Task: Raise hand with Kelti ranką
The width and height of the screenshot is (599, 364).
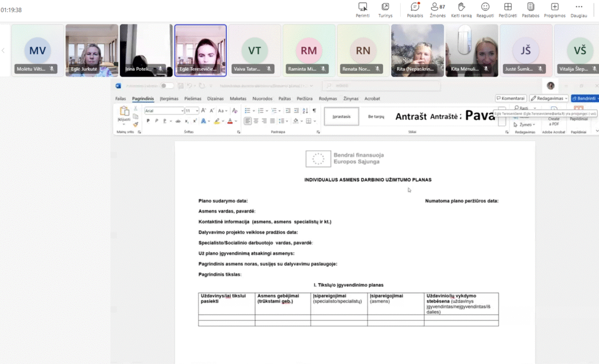Action: click(461, 7)
